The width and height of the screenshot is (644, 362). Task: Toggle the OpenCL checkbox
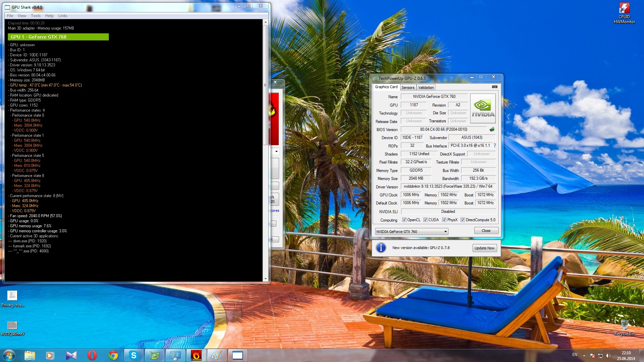pyautogui.click(x=404, y=220)
